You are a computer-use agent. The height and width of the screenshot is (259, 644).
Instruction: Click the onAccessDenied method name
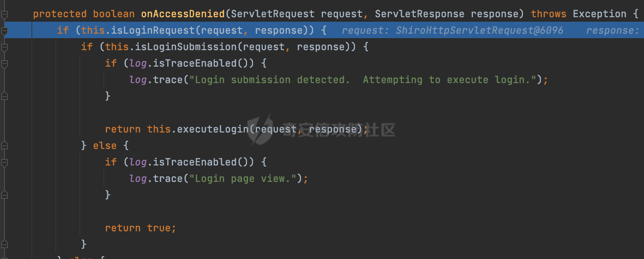tap(183, 14)
